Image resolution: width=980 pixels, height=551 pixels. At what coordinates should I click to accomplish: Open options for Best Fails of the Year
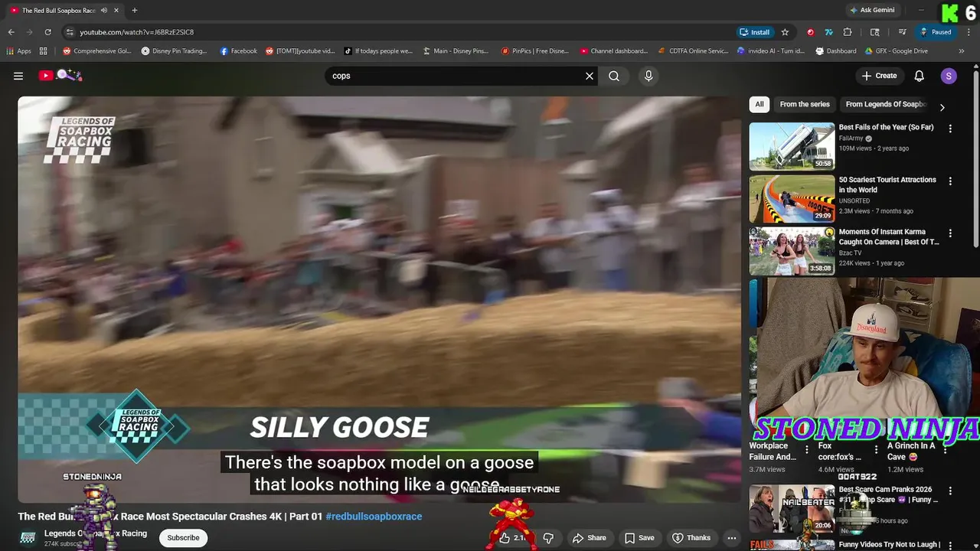[x=950, y=129]
